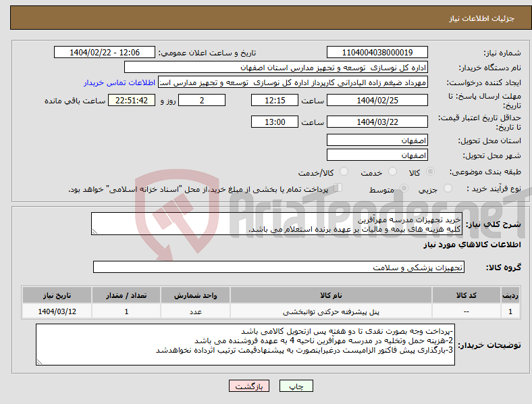
Task: Click the شهر محل تحویل field
Action: tap(377, 155)
